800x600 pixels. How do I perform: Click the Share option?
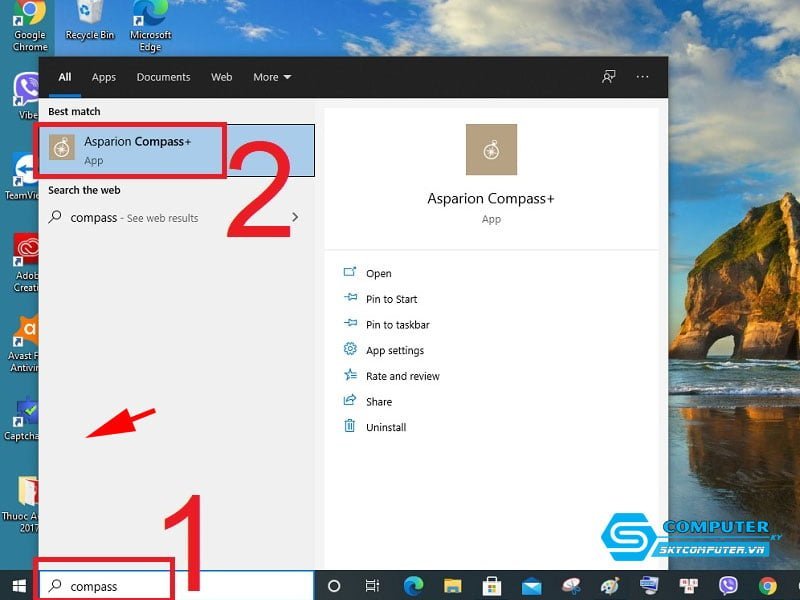click(379, 402)
